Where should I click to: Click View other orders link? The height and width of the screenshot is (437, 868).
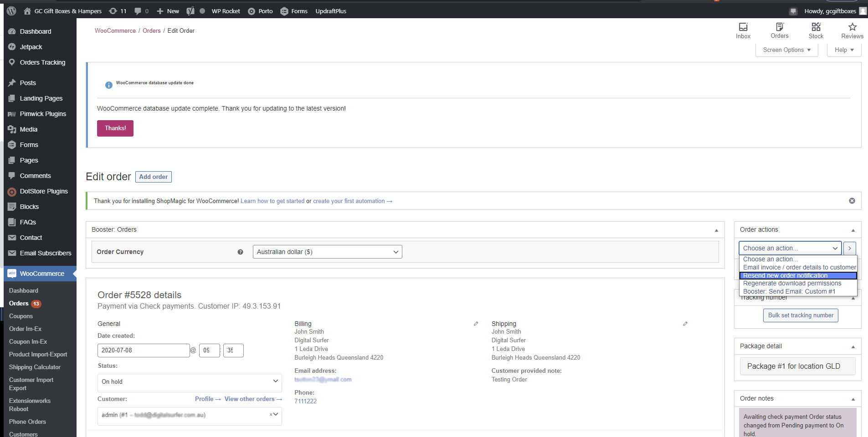pyautogui.click(x=253, y=399)
